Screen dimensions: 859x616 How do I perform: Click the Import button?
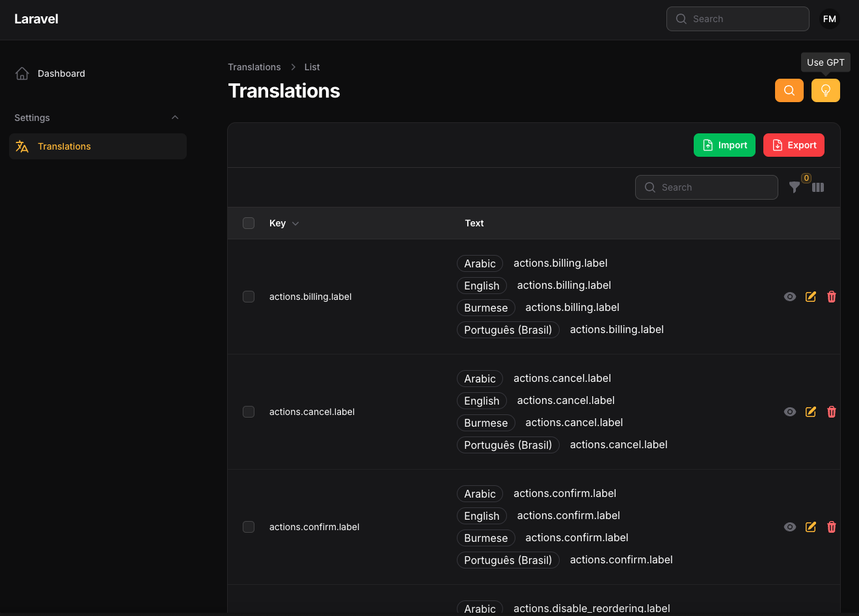(724, 145)
